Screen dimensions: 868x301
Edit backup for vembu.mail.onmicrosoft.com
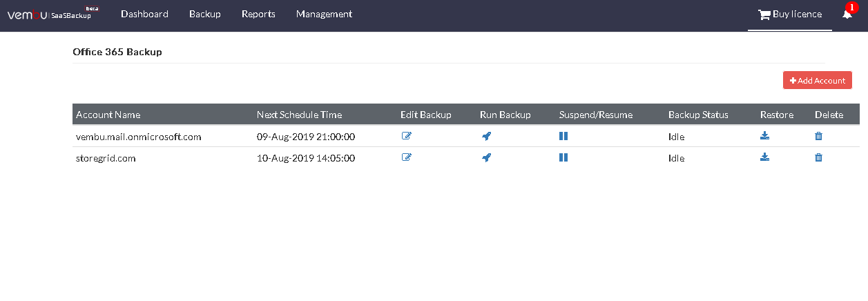[x=407, y=136]
